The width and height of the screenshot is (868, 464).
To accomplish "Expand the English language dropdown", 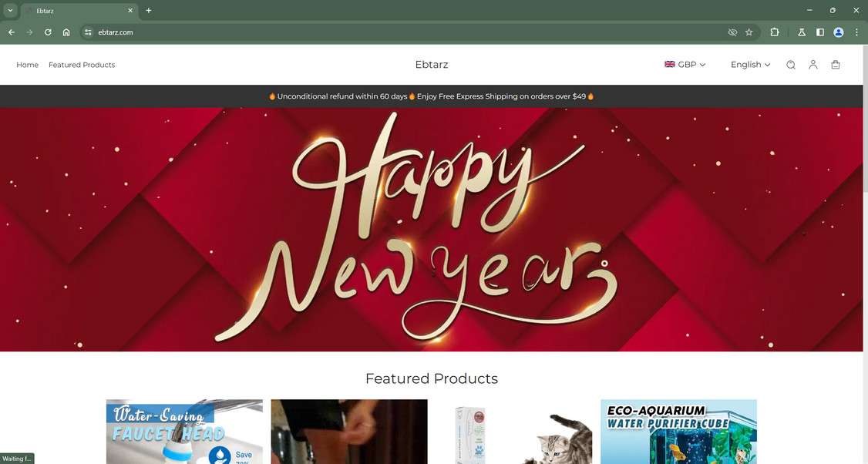I will coord(750,65).
